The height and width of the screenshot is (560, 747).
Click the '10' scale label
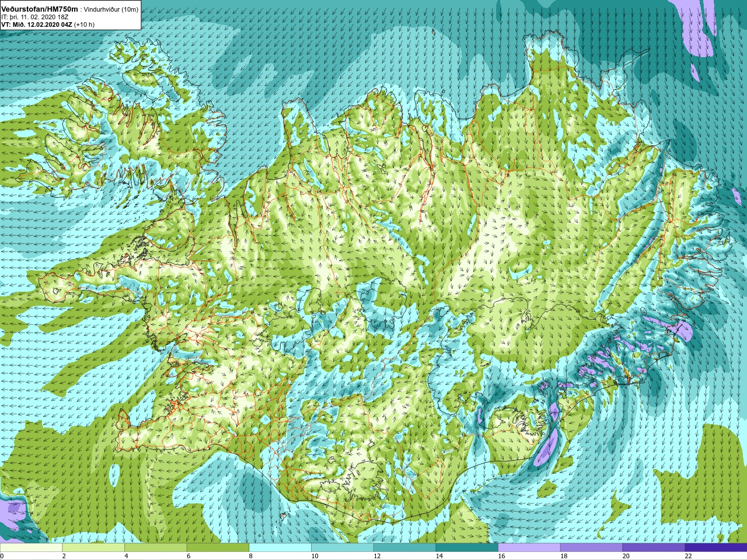click(x=315, y=556)
